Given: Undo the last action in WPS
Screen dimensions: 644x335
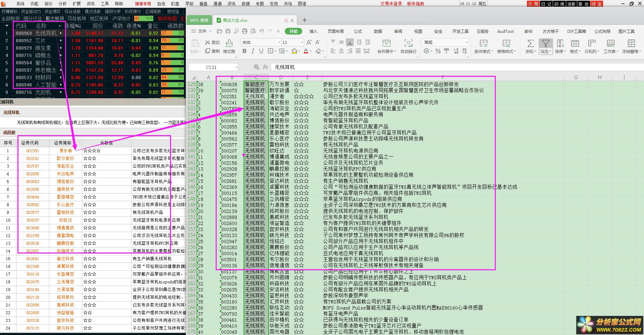Looking at the screenshot, I should [x=262, y=31].
